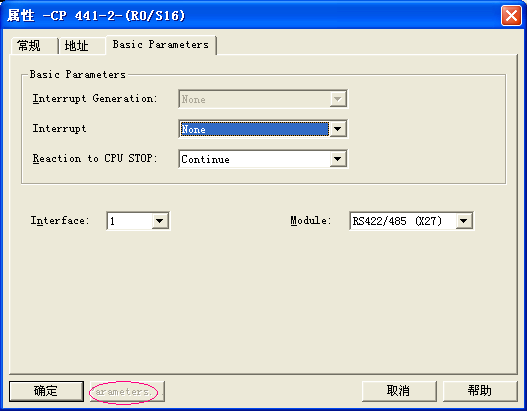Confirm with the 确定 button
This screenshot has height=411, width=527.
[x=46, y=391]
